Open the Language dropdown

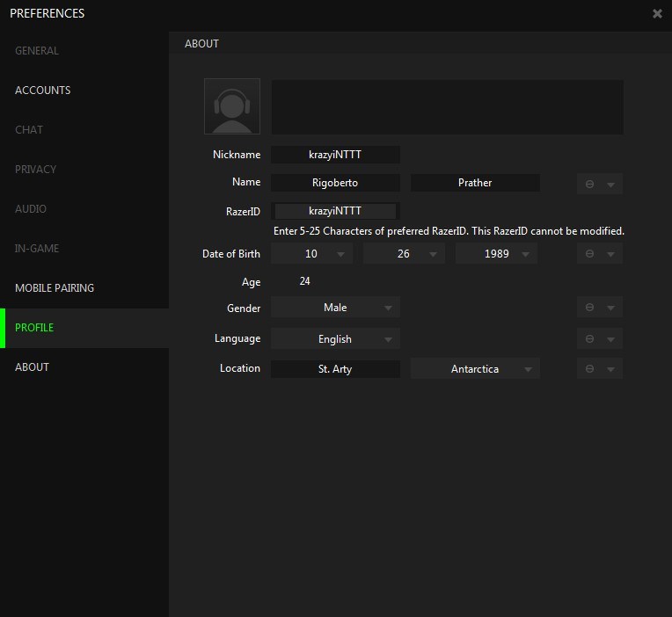[x=335, y=338]
